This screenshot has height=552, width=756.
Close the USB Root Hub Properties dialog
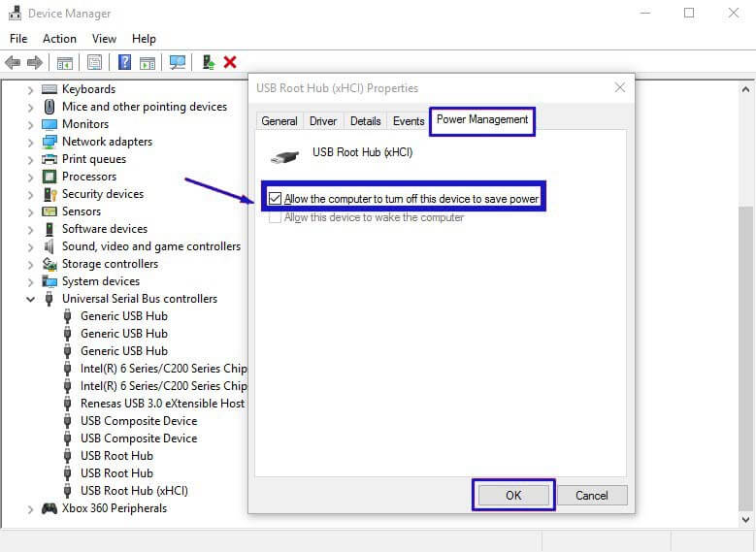pyautogui.click(x=620, y=87)
